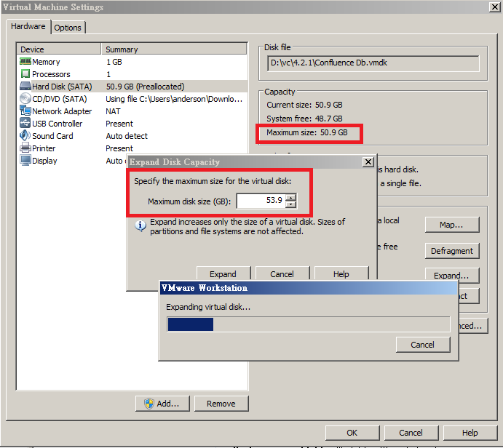Click the Defragment button
The image size is (503, 448).
tap(451, 251)
